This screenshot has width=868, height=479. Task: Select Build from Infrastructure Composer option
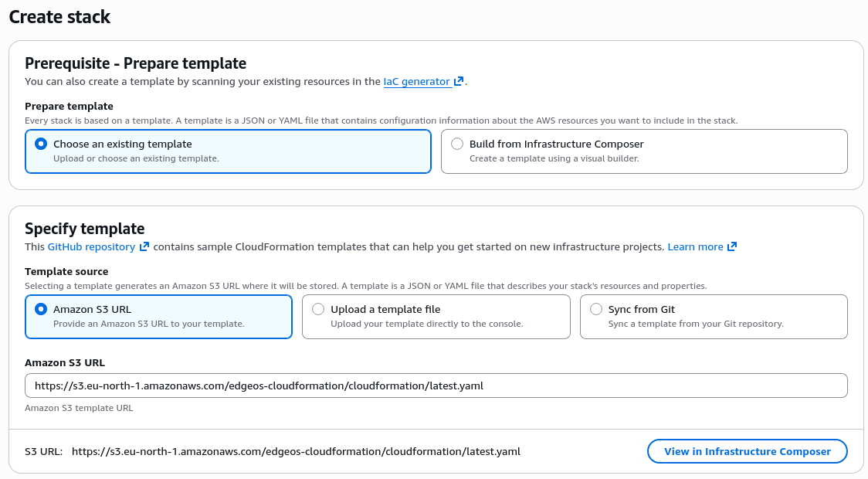pyautogui.click(x=456, y=144)
